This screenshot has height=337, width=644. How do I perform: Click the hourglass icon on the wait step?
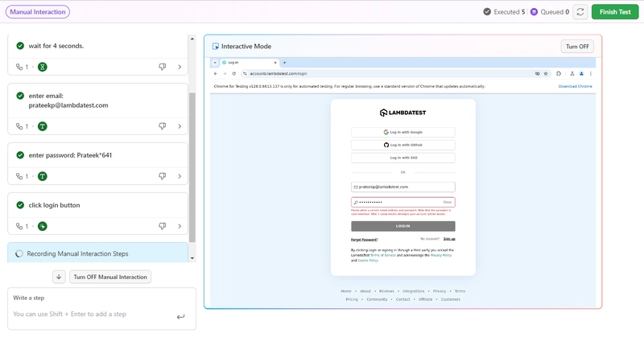[43, 67]
